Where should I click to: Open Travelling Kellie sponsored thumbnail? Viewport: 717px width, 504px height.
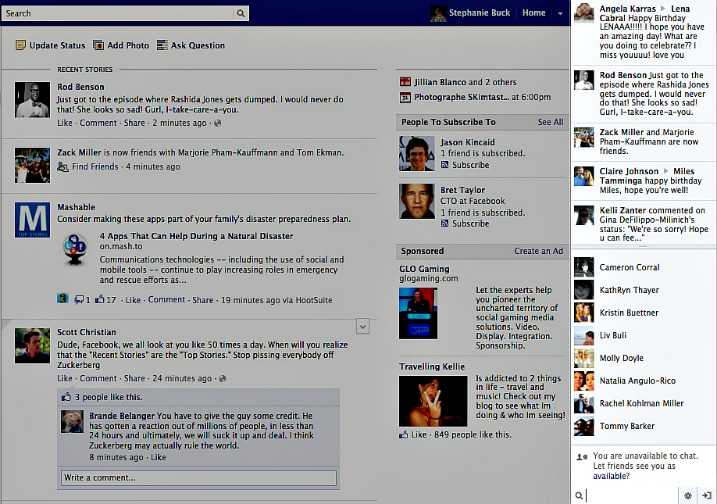tap(432, 401)
